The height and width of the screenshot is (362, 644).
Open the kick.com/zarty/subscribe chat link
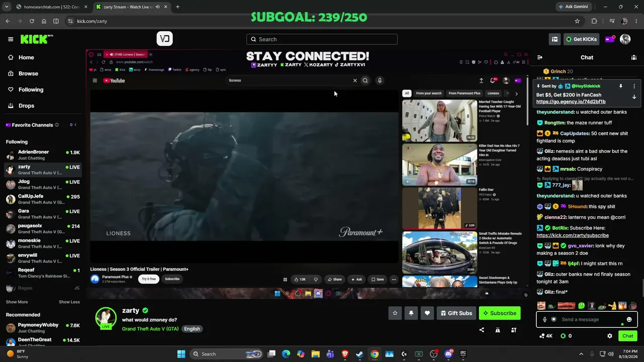573,235
